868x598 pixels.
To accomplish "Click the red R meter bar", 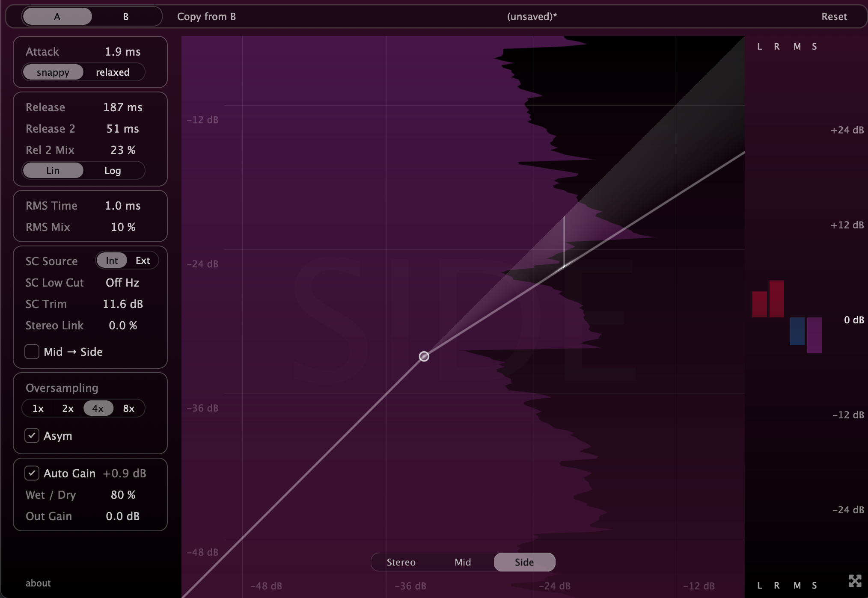I will [x=777, y=299].
